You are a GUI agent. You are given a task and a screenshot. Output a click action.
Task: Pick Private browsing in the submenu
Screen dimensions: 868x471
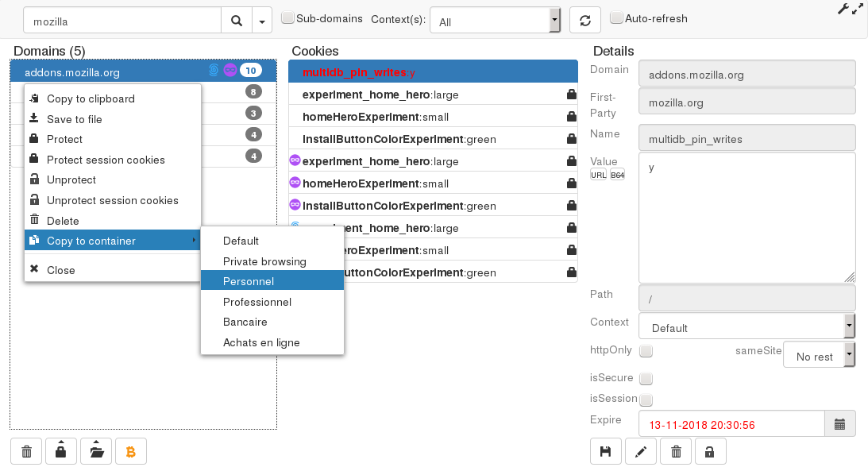[x=272, y=261]
